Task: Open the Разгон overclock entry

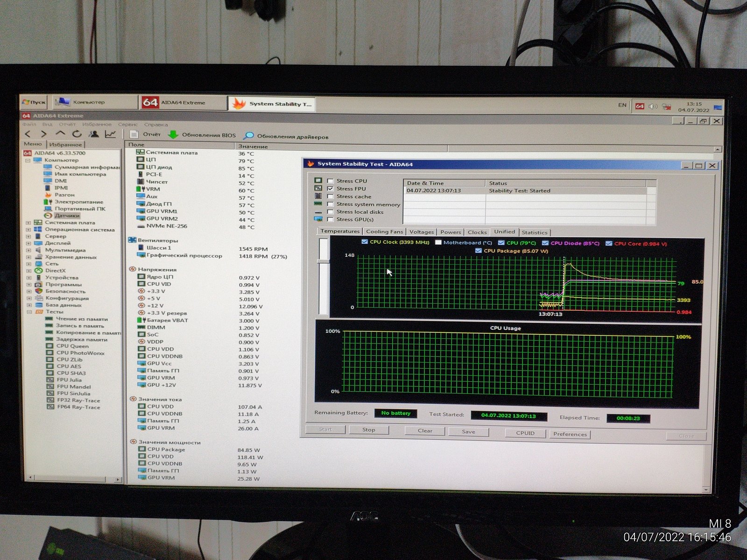Action: coord(59,195)
